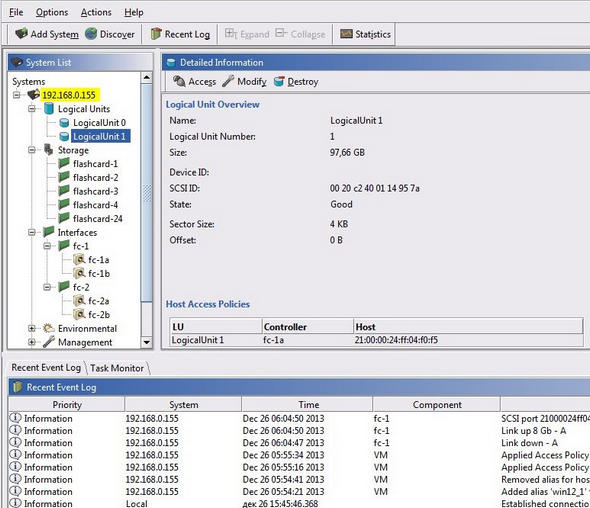This screenshot has width=590, height=508.
Task: Select the Dec 26 05:55:34 2013 log row
Action: pos(299,455)
